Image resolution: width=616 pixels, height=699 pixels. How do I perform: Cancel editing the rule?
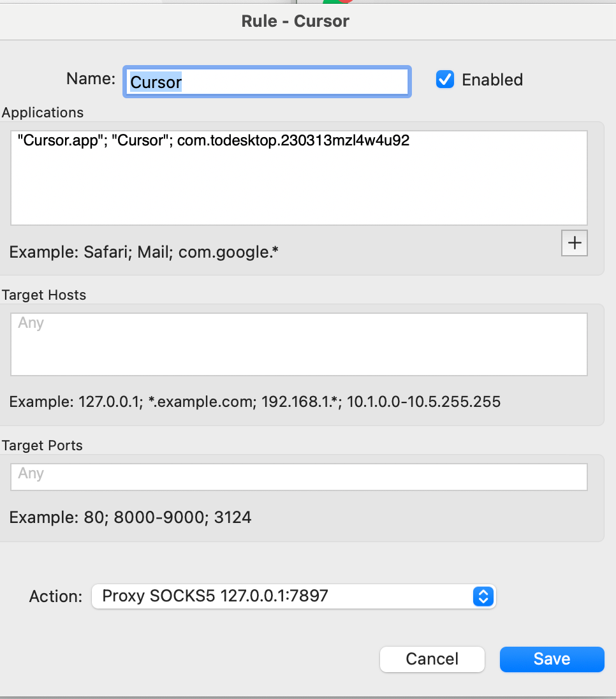432,659
